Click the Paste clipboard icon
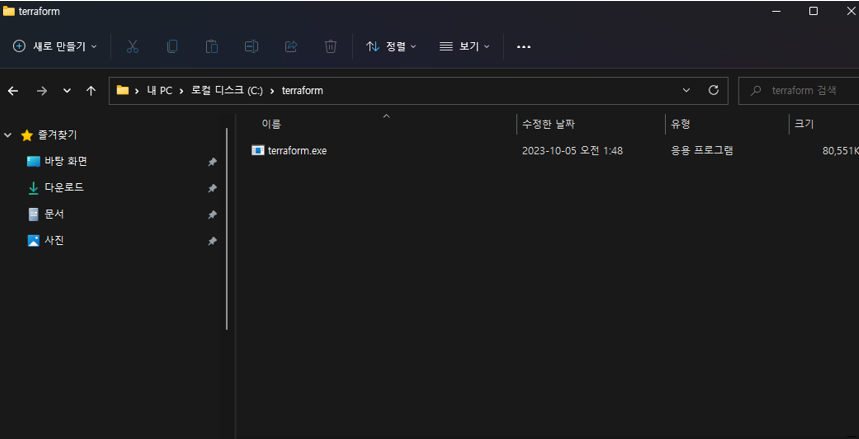Viewport: 859px width, 439px height. [x=212, y=47]
